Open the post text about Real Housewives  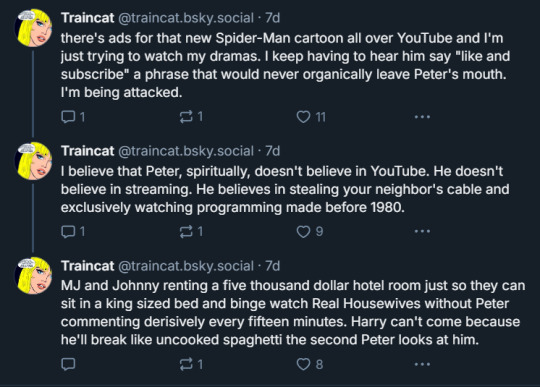[293, 313]
